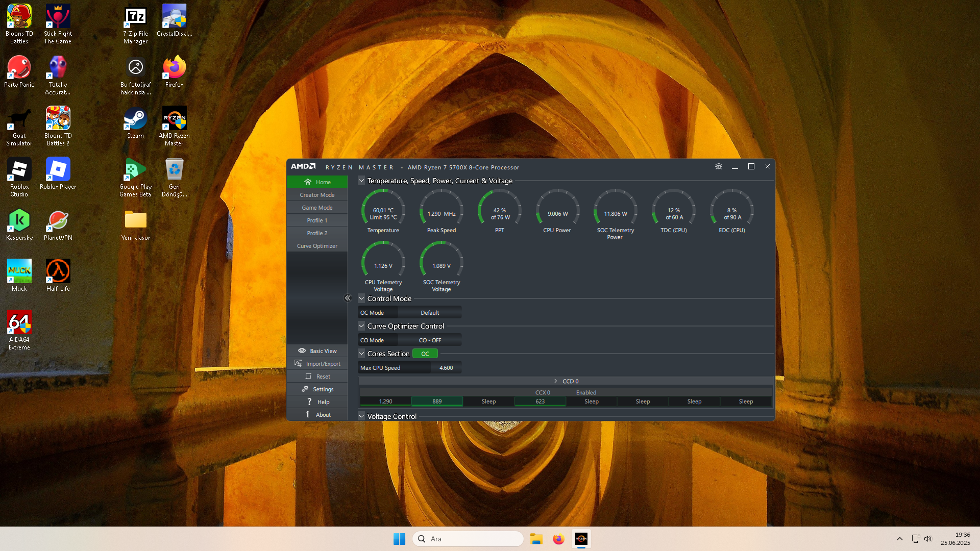
Task: Select Profile 1 in sidebar
Action: pos(317,220)
